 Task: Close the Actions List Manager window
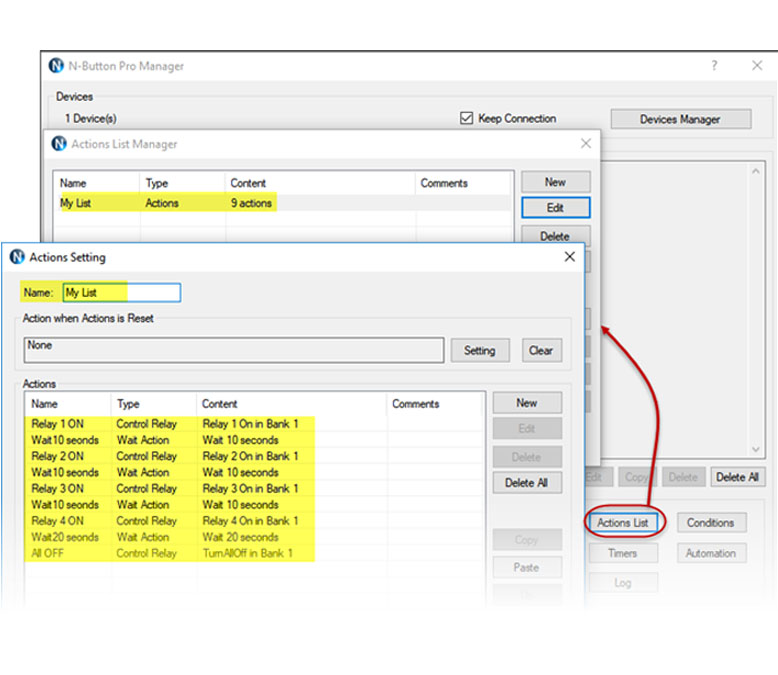pyautogui.click(x=585, y=143)
